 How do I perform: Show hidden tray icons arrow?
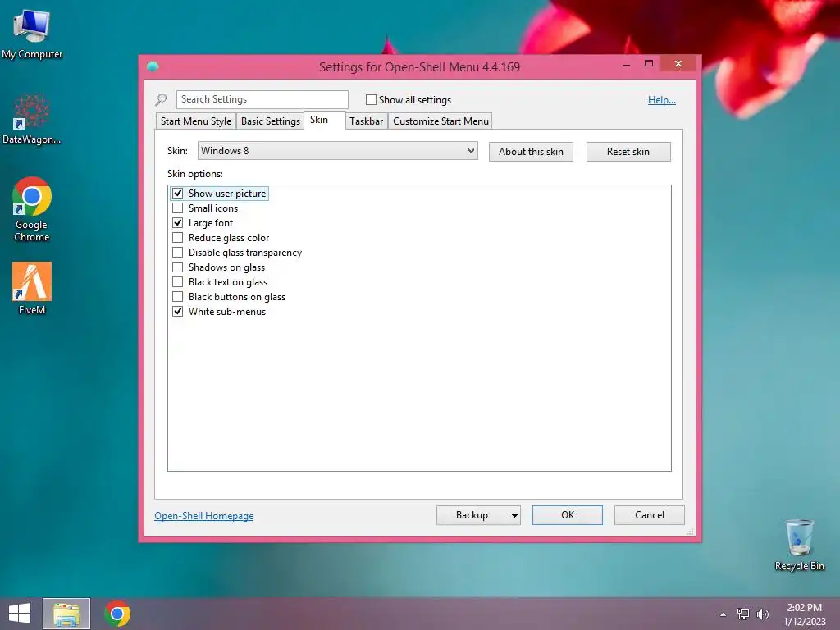(x=724, y=614)
